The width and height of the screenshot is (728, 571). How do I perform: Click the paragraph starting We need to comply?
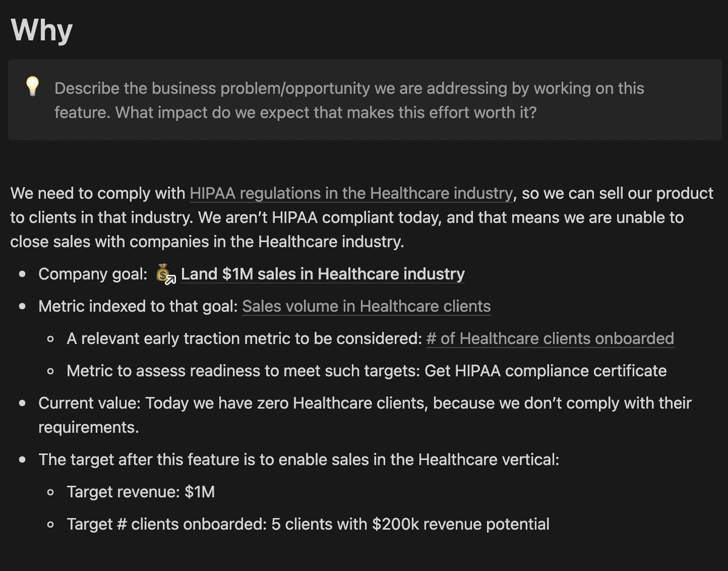pos(362,218)
